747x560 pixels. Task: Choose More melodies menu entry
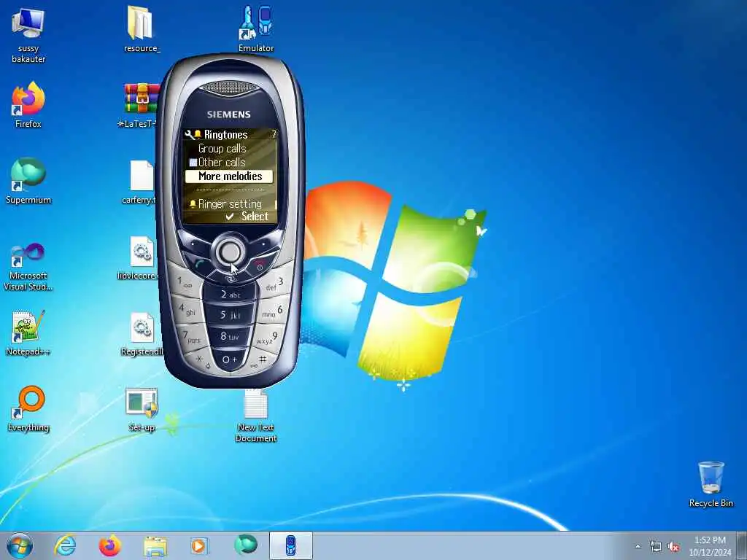(x=229, y=176)
